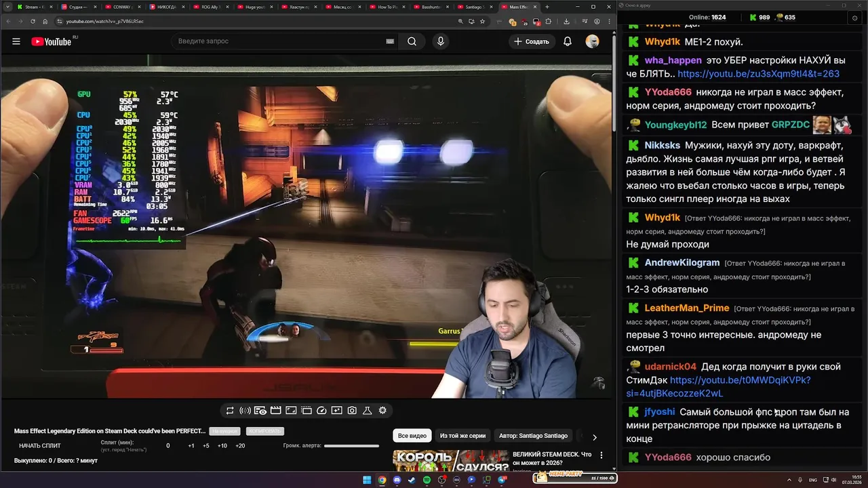Open wha_happen's youtu.be link in chat
868x488 pixels.
tap(758, 74)
